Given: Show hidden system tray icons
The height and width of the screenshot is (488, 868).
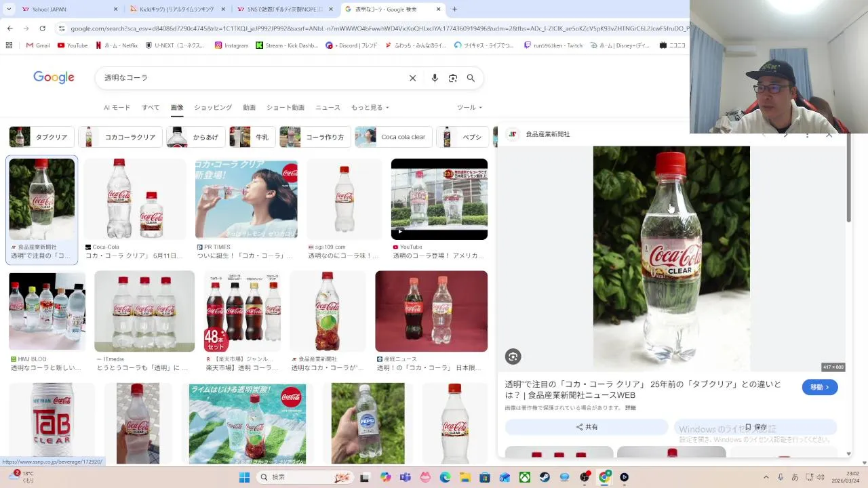Looking at the screenshot, I should click(x=766, y=477).
